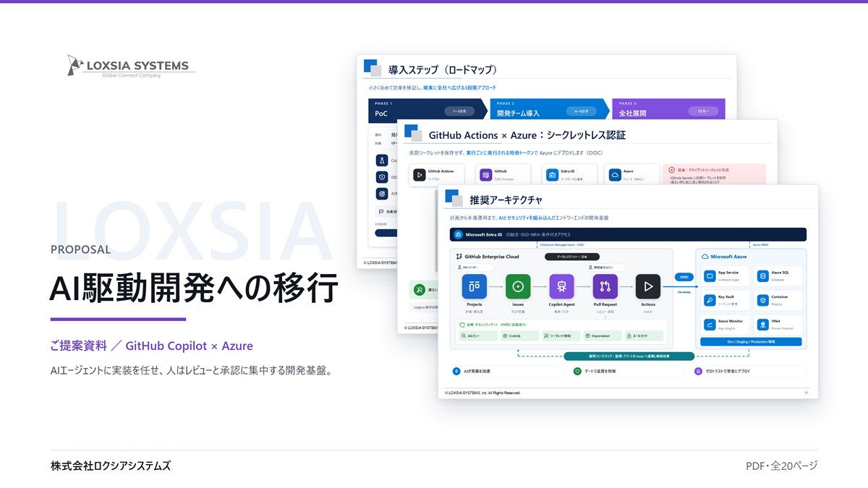Click the LOXSIA SYSTEMS logo

[131, 66]
